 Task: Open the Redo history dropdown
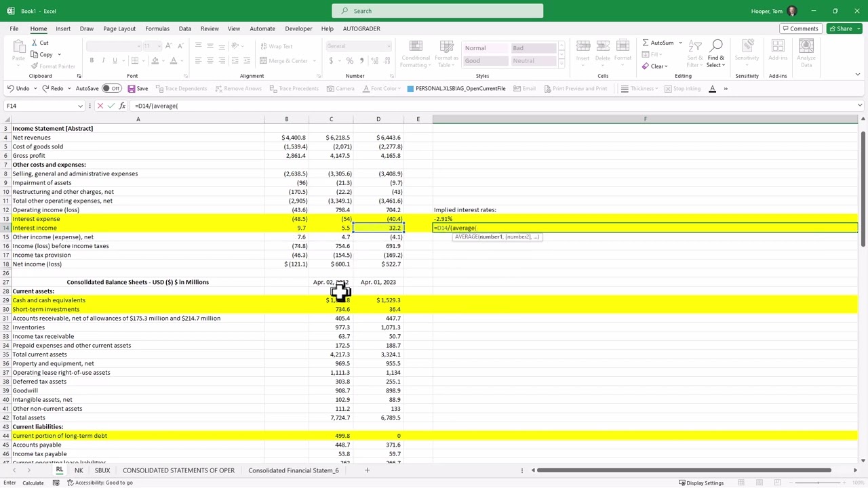68,89
